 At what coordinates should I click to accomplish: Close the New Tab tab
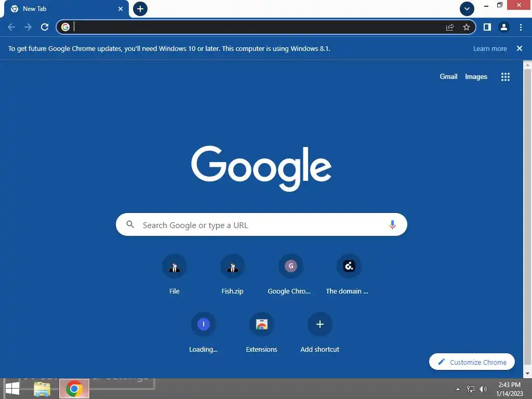coord(121,9)
